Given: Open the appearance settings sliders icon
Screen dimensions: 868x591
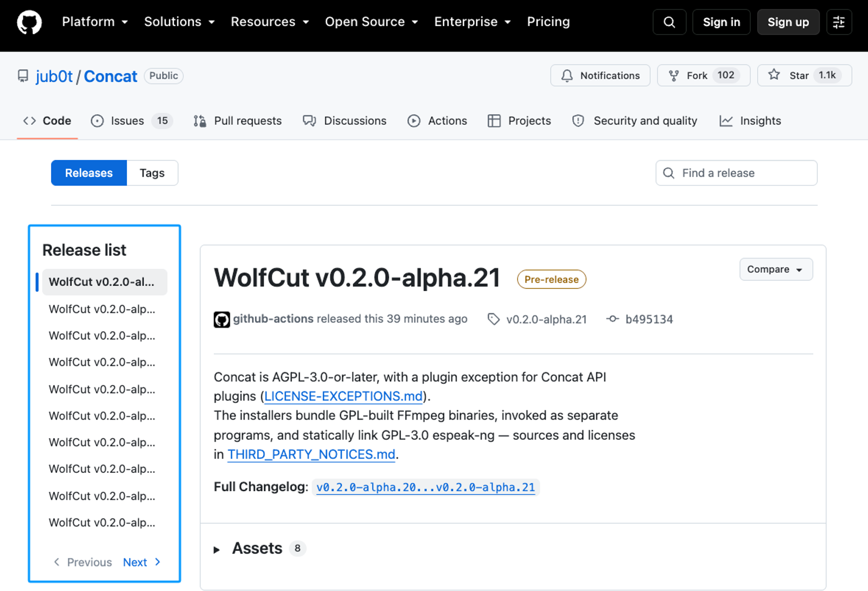Looking at the screenshot, I should pyautogui.click(x=839, y=22).
